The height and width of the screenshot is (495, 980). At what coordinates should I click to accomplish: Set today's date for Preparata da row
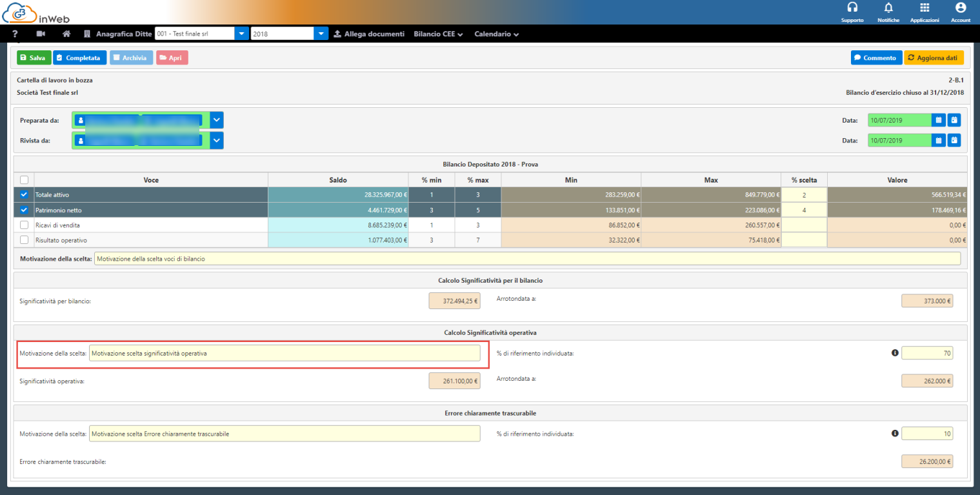[954, 120]
